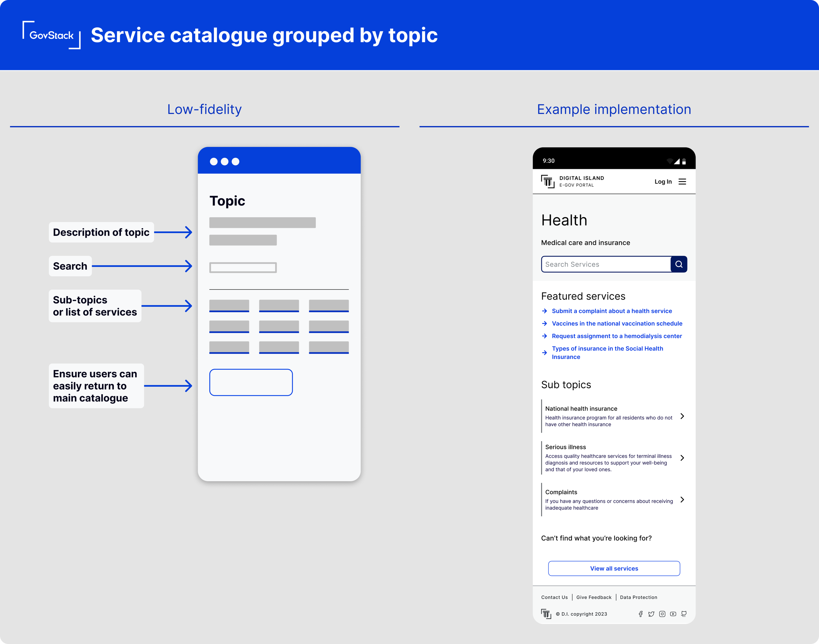819x644 pixels.
Task: Expand National health insurance chevron
Action: [682, 416]
